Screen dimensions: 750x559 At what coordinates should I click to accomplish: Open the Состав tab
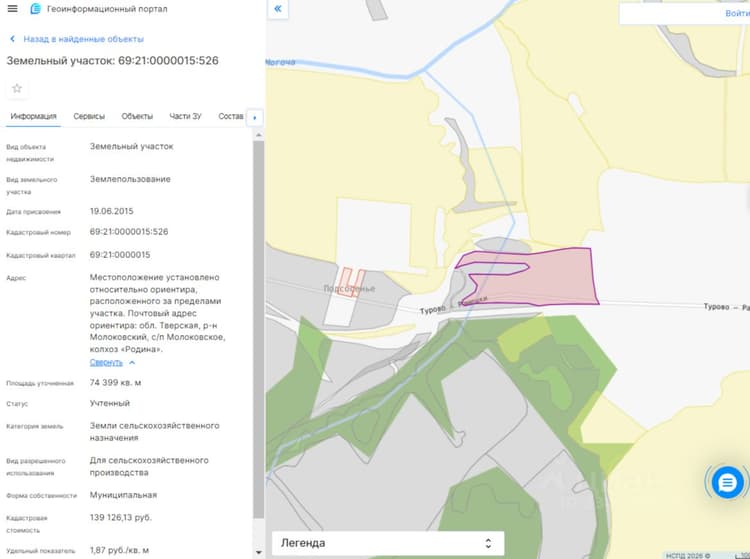point(231,116)
